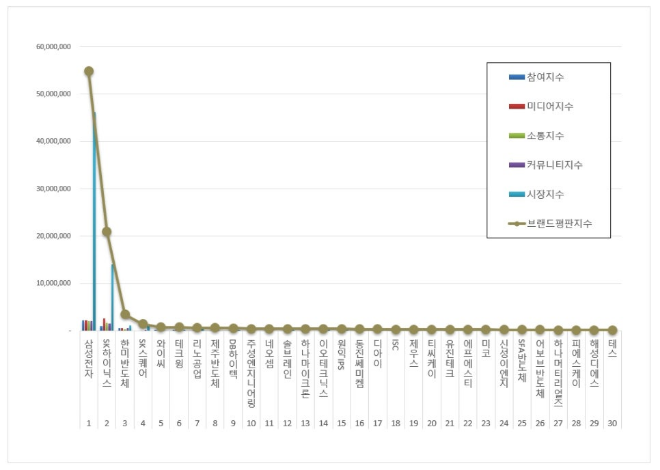The image size is (660, 470).
Task: Select the 테스 x-axis category label
Action: click(x=612, y=348)
